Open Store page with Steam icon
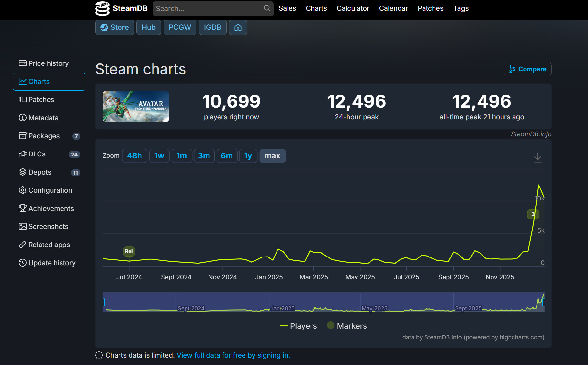The height and width of the screenshot is (365, 588). coord(115,28)
